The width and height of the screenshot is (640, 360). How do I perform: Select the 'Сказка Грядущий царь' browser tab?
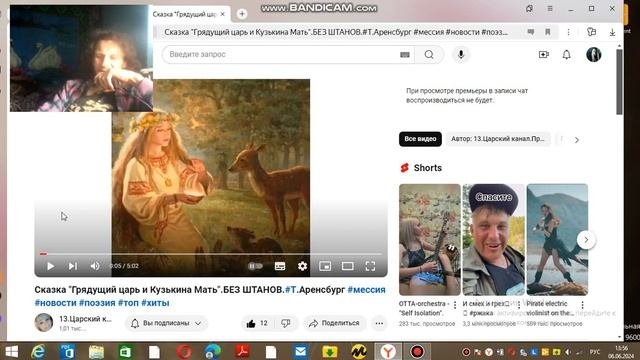click(x=184, y=14)
